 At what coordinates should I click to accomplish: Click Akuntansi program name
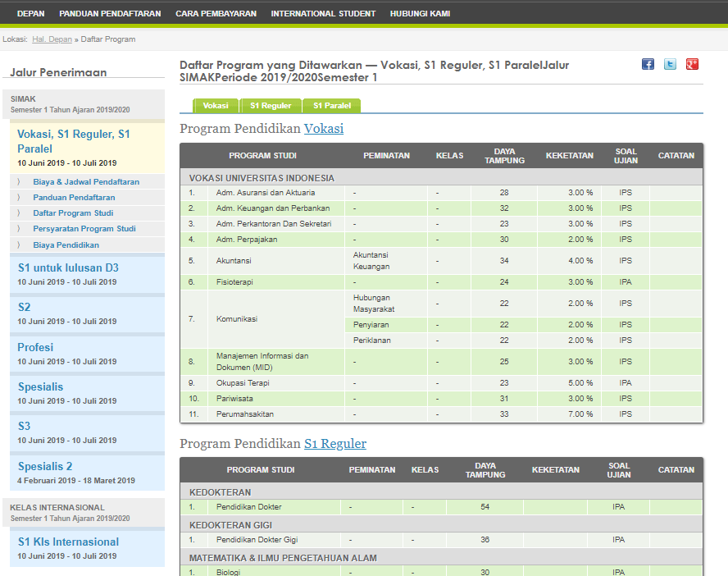click(234, 261)
